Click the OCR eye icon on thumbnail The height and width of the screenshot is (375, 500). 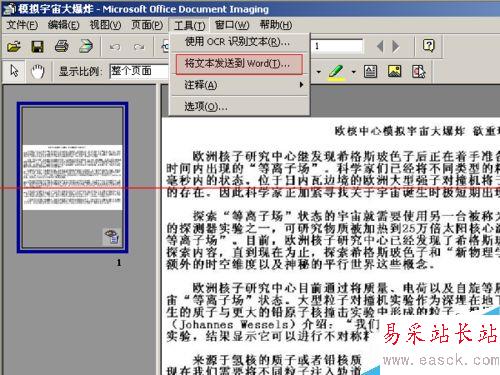coord(112,236)
